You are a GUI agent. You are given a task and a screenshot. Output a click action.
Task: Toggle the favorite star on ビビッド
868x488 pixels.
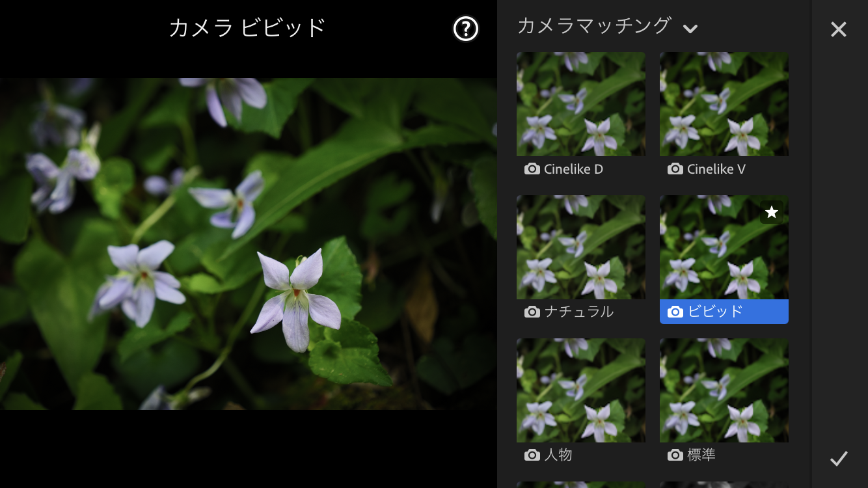[772, 212]
